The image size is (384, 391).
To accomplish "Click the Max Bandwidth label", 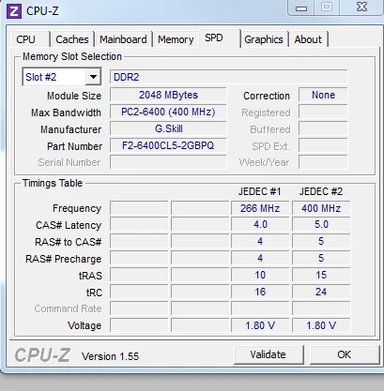I will [x=66, y=113].
